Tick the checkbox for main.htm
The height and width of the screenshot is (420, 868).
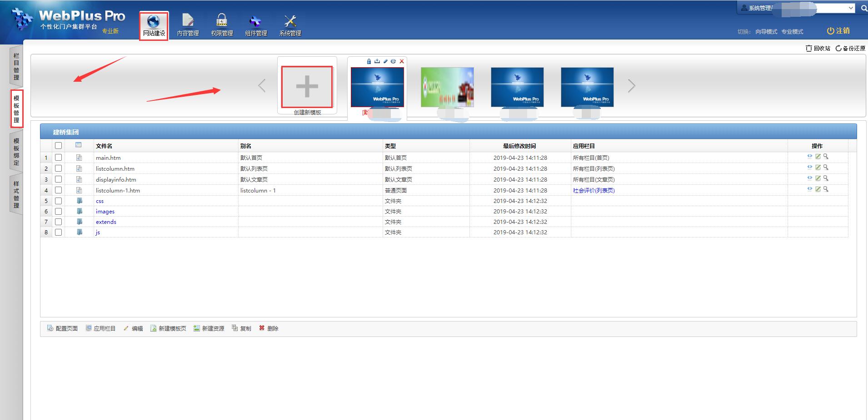pyautogui.click(x=58, y=157)
